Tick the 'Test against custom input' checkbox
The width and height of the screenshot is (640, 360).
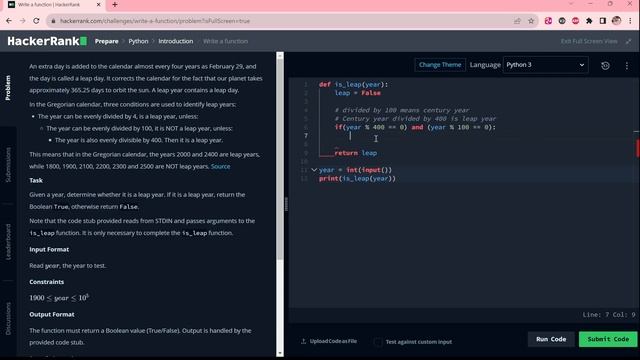pos(378,342)
